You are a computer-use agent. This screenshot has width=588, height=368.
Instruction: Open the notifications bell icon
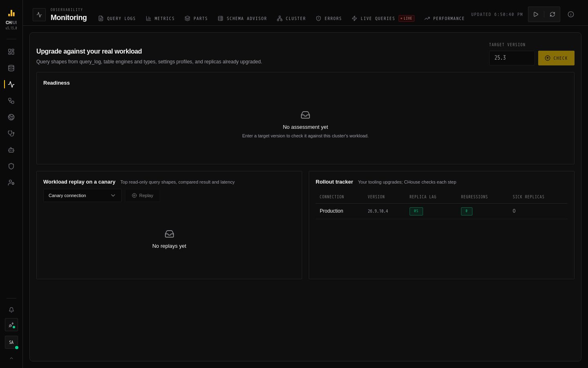tap(11, 310)
